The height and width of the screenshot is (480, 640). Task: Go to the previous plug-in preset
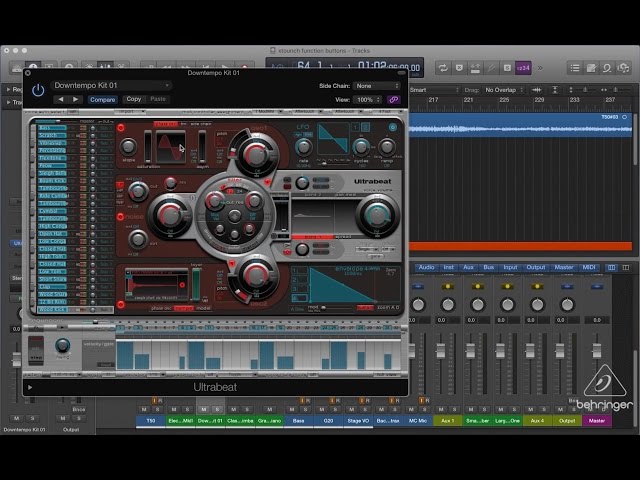tap(61, 99)
